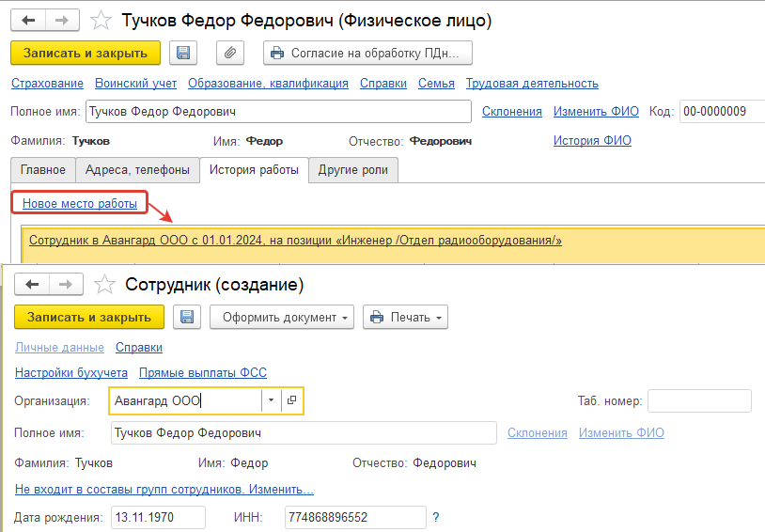Click the floppy disk save icon in the employee form
This screenshot has height=532, width=765.
tap(187, 318)
